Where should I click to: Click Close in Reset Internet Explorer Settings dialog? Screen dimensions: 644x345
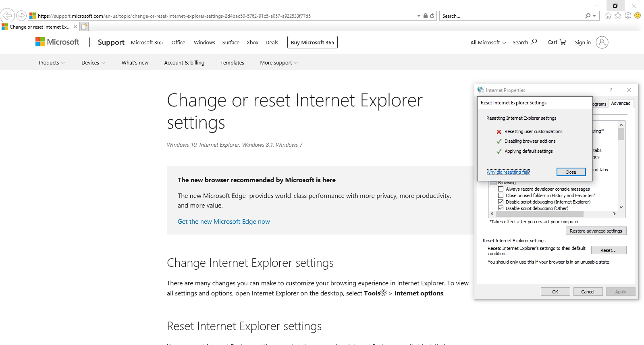click(x=571, y=172)
